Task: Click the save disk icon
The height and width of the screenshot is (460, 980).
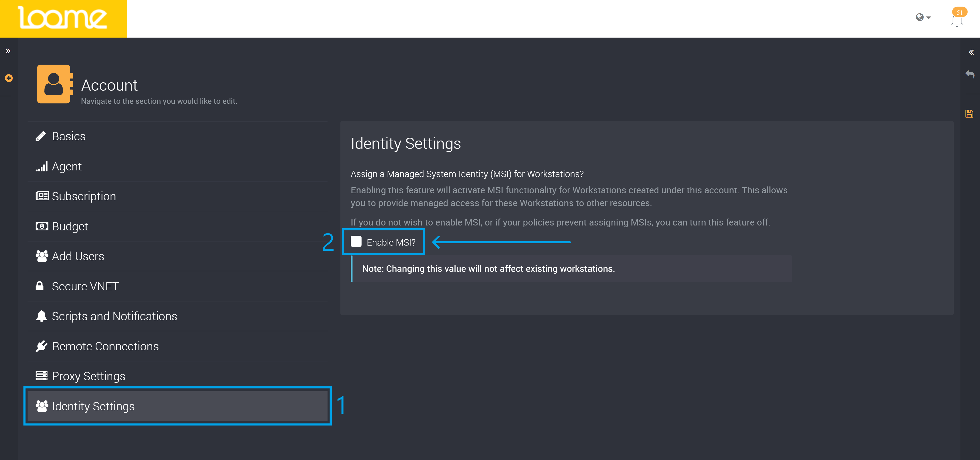Action: pos(969,114)
